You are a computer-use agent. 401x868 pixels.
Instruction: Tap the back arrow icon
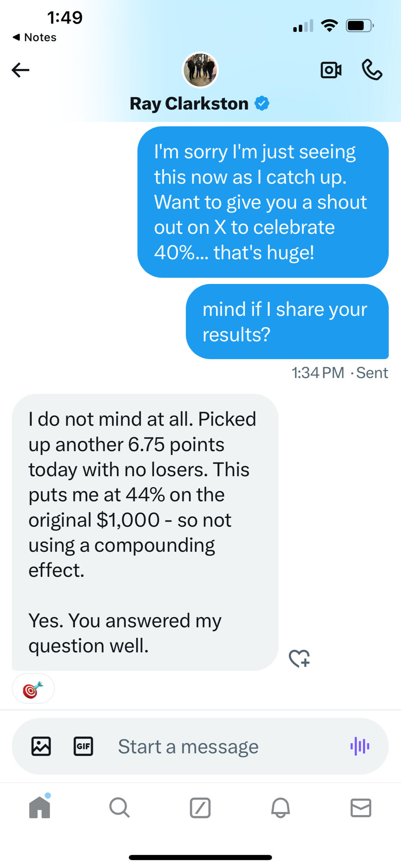tap(20, 70)
